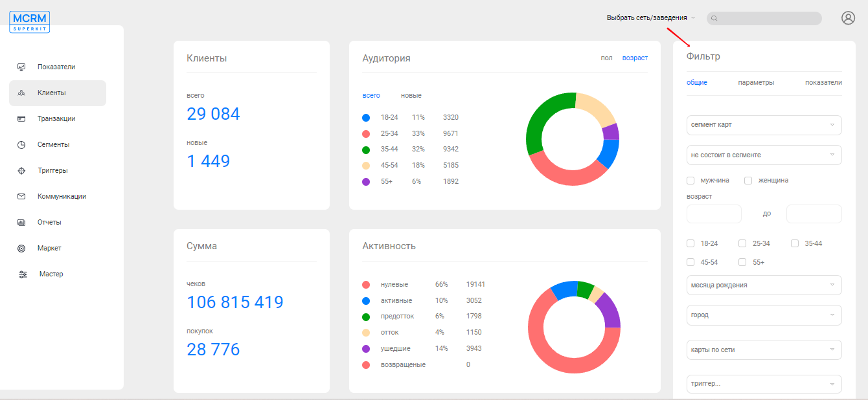Click the top search field

coord(764,18)
